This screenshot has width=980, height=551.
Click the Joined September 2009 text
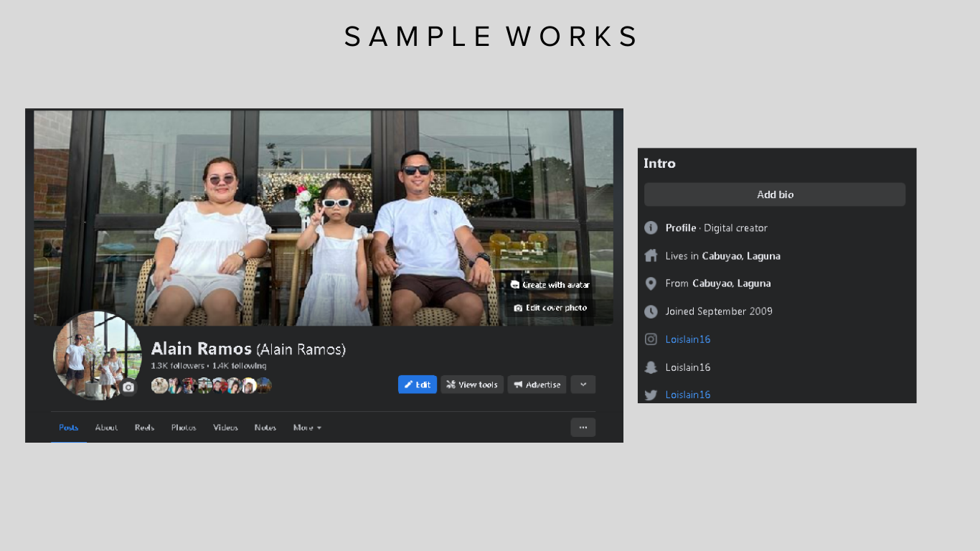click(719, 311)
